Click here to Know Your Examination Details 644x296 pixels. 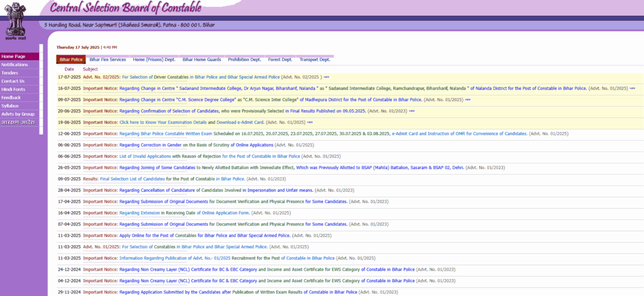[163, 123]
